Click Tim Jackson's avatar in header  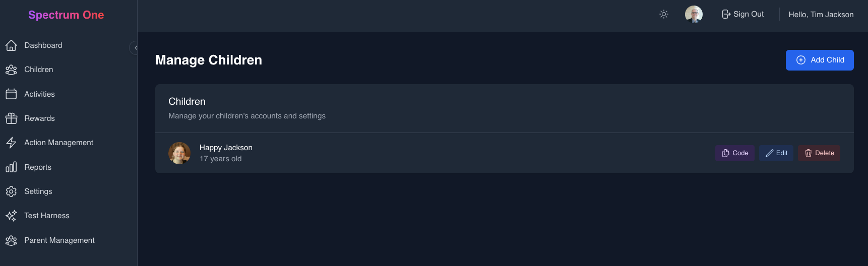[x=694, y=14]
